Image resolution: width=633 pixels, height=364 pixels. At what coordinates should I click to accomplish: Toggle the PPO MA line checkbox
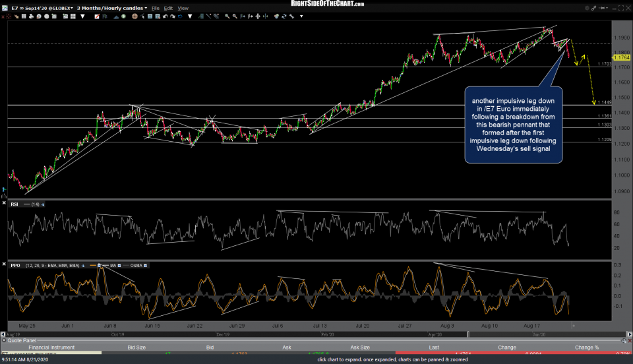(120, 265)
